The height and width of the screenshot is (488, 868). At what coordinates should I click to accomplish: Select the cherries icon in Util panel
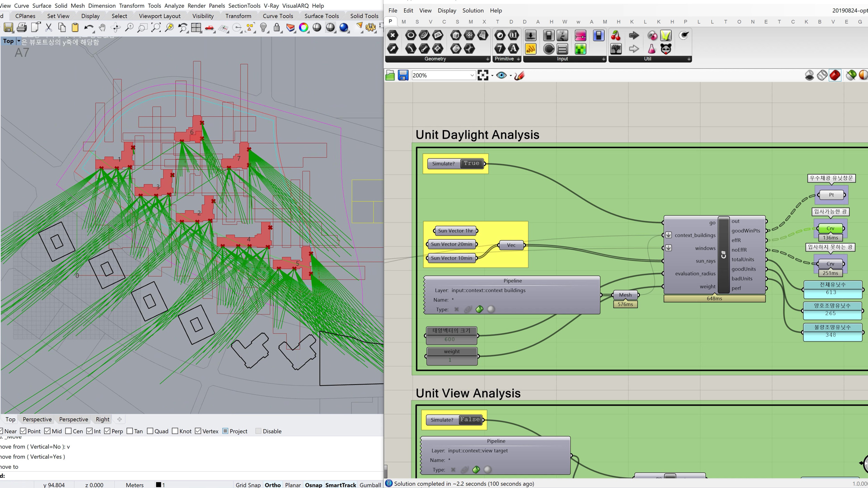coord(616,35)
